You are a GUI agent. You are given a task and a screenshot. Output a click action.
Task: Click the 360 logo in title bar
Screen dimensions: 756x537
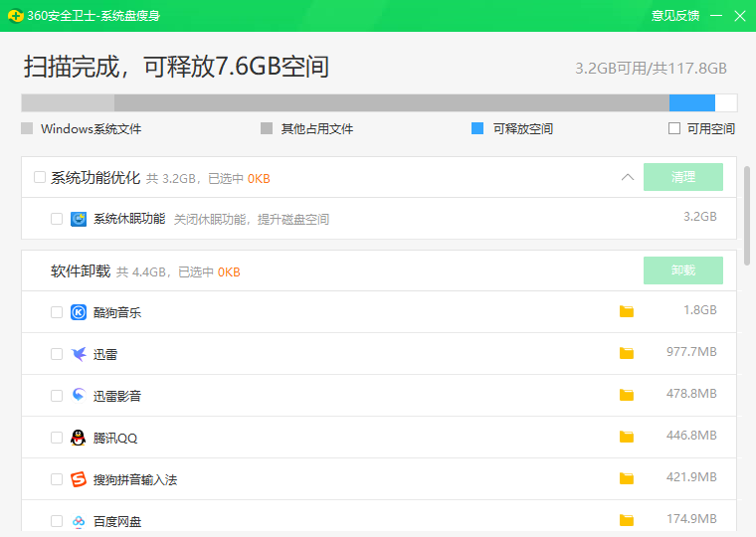pyautogui.click(x=16, y=16)
